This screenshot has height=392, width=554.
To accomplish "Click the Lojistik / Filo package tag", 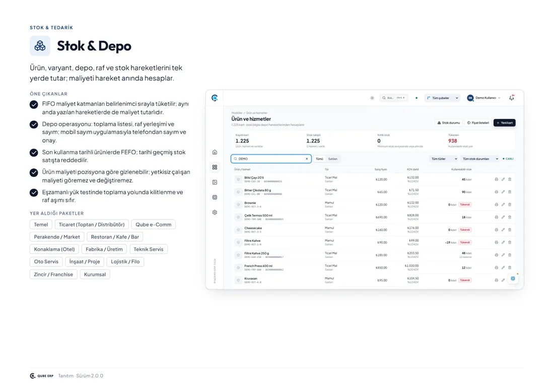I will (125, 262).
